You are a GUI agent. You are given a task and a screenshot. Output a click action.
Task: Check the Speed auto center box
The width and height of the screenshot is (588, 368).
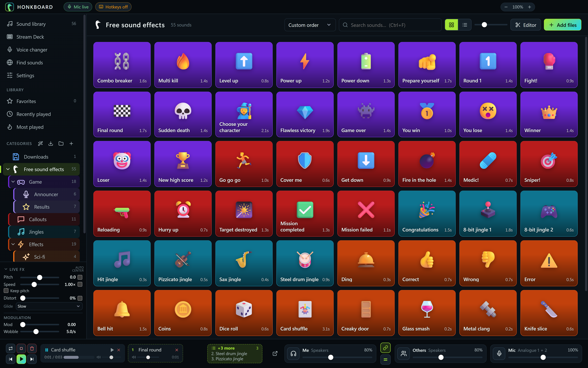coord(80,284)
